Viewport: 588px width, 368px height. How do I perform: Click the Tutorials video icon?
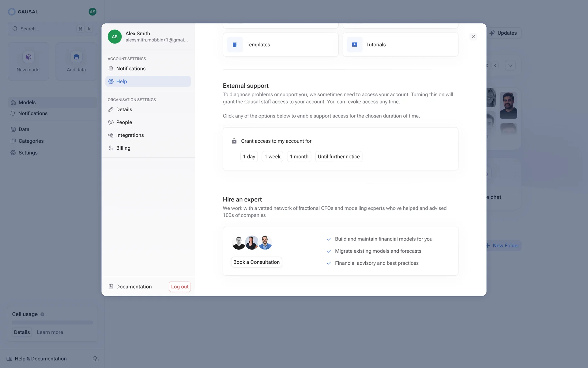click(355, 45)
